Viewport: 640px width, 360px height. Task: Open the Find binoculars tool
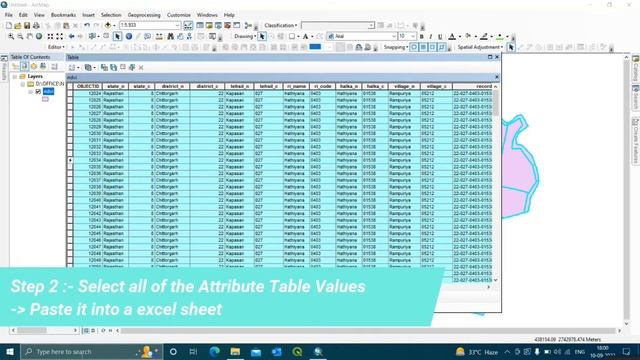(x=171, y=37)
